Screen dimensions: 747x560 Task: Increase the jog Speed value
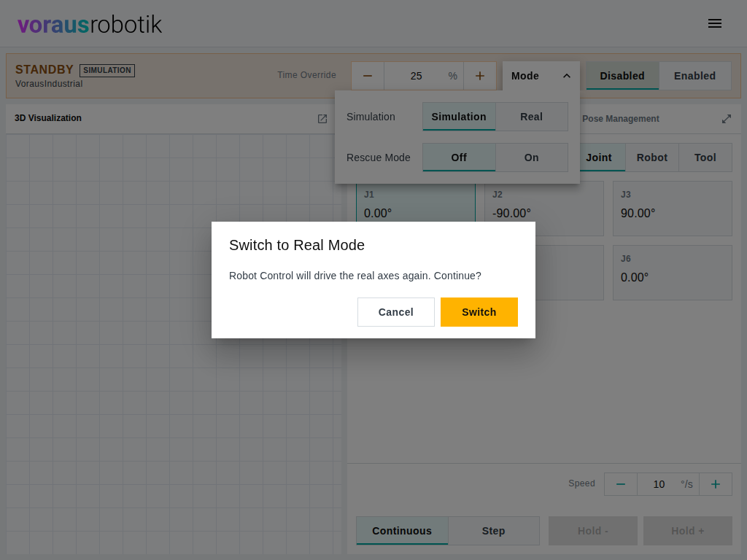point(716,484)
